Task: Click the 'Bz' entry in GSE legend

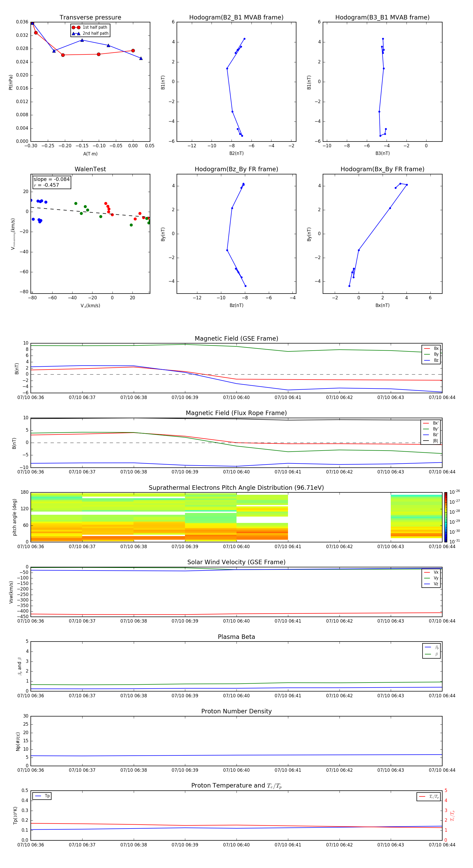Action: tap(431, 360)
